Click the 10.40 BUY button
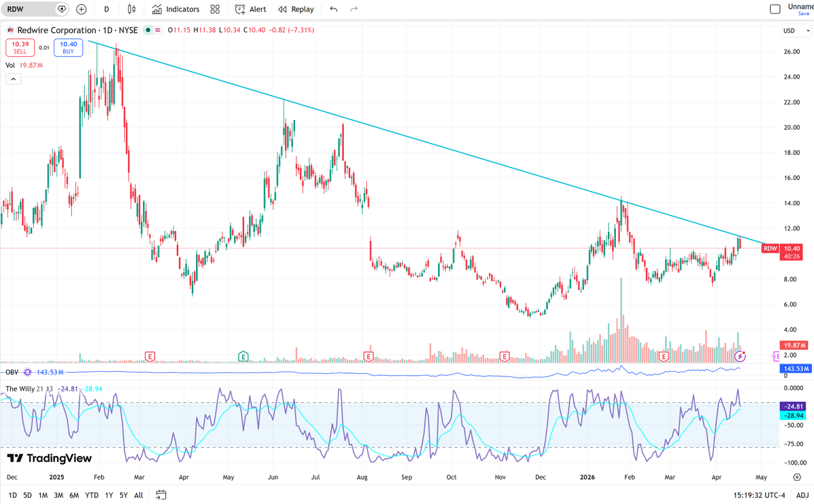 (69, 47)
